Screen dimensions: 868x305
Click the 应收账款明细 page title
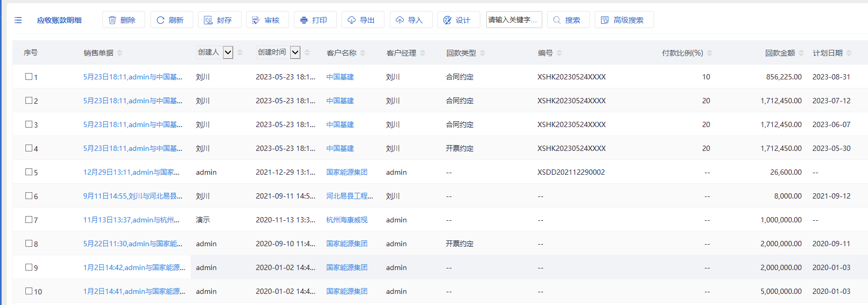click(59, 20)
